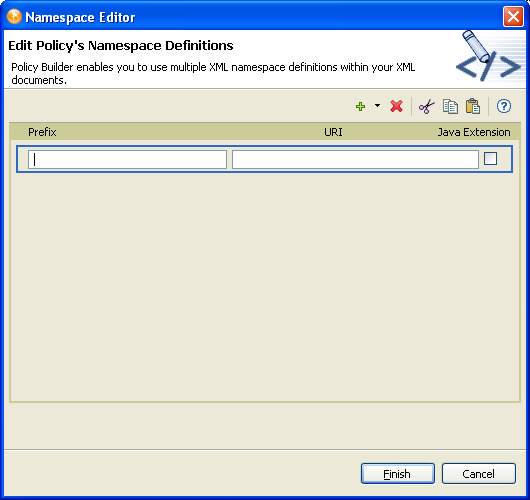Open Help via question mark icon
The height and width of the screenshot is (500, 530).
(504, 106)
